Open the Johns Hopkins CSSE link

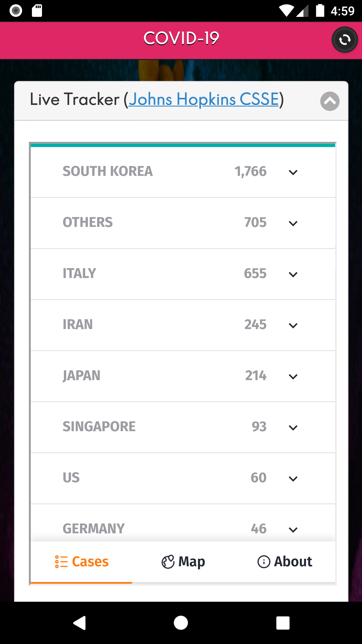click(204, 99)
